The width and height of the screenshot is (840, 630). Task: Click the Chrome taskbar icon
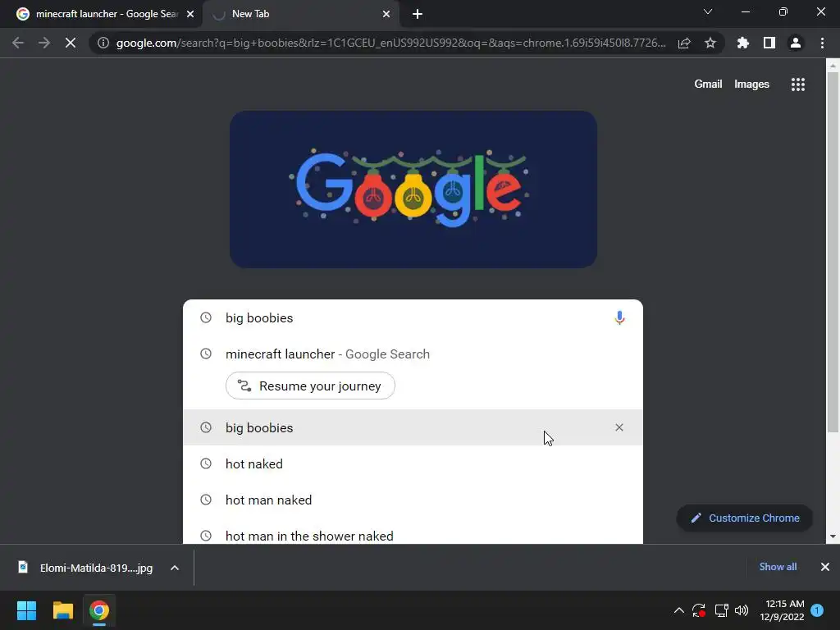tap(98, 610)
